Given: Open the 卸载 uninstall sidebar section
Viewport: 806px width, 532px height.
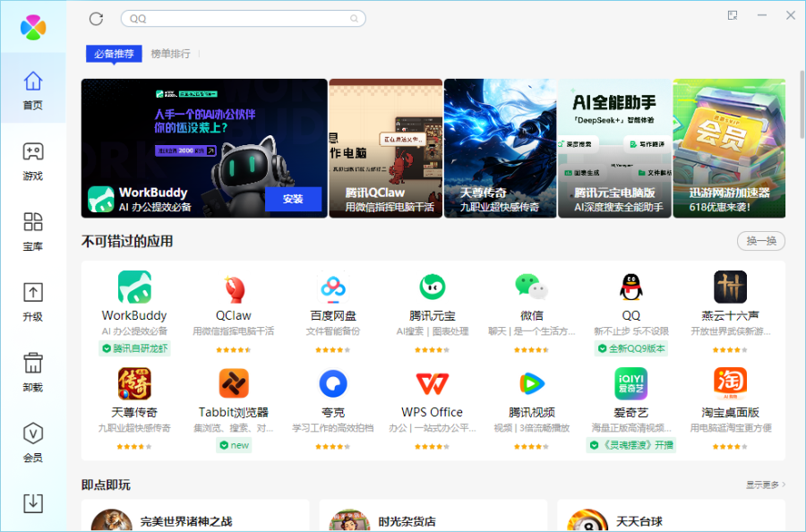Looking at the screenshot, I should tap(33, 373).
